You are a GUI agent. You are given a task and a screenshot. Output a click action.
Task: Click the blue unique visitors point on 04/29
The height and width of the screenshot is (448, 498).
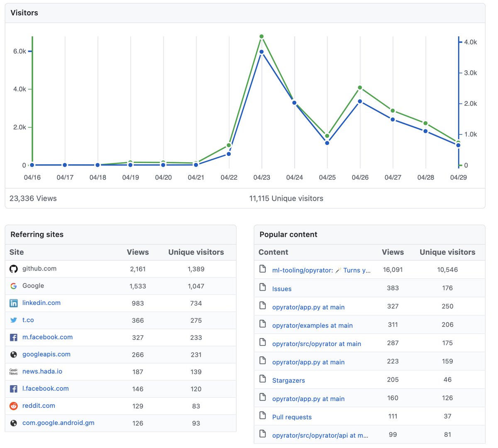(x=458, y=145)
